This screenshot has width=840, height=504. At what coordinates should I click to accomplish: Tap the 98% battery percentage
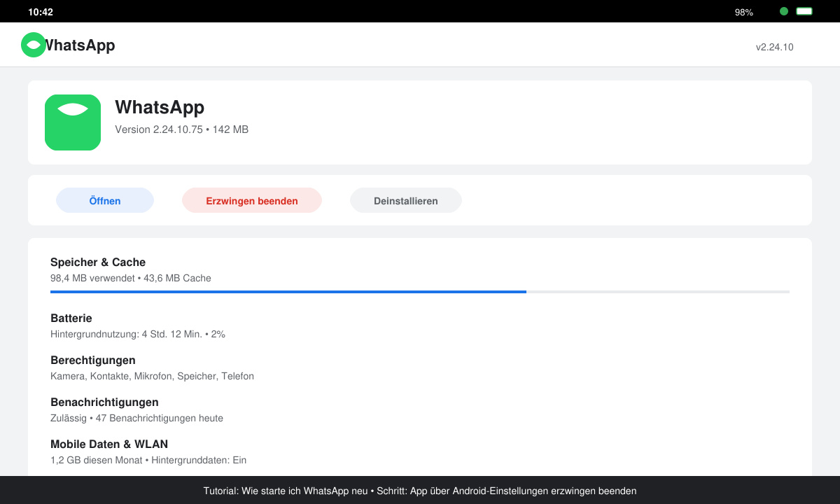click(x=744, y=12)
